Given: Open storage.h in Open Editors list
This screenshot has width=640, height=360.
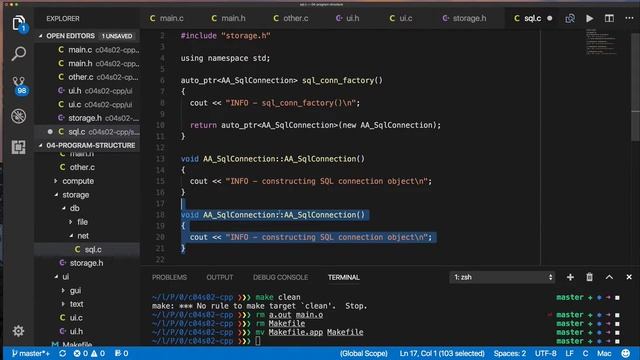Looking at the screenshot, I should [x=87, y=118].
